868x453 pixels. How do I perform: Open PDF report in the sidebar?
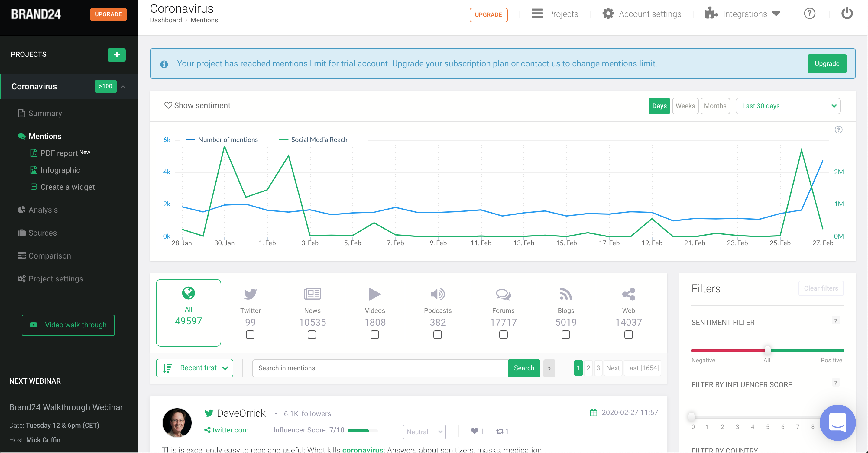click(x=60, y=153)
